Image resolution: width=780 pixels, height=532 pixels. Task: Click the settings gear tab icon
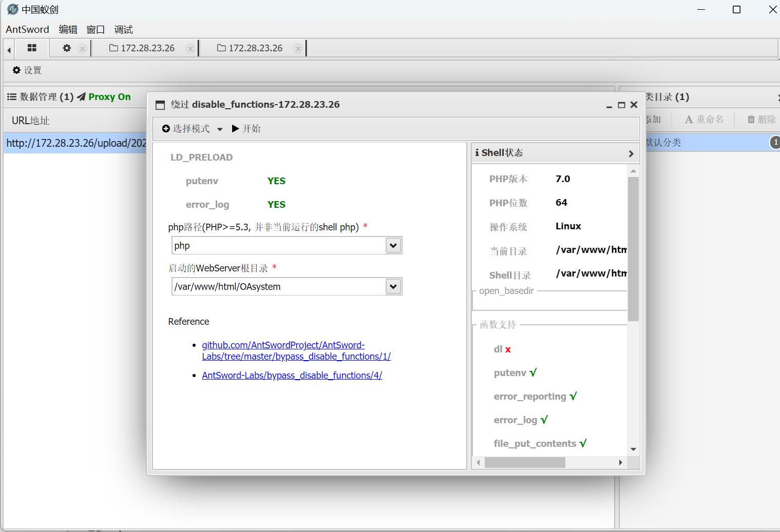[x=66, y=48]
